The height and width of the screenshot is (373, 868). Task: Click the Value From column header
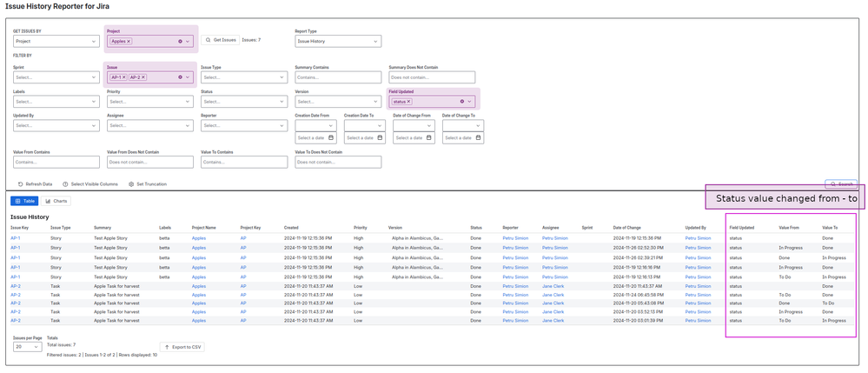pyautogui.click(x=788, y=228)
